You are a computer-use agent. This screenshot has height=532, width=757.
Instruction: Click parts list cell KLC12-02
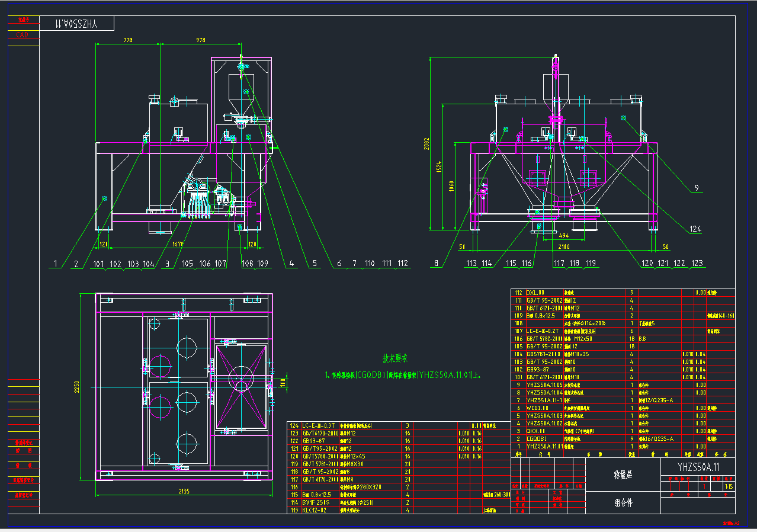click(315, 510)
